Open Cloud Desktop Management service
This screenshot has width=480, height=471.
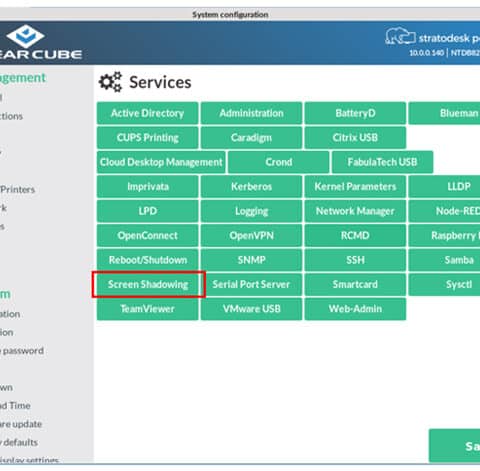[x=161, y=162]
